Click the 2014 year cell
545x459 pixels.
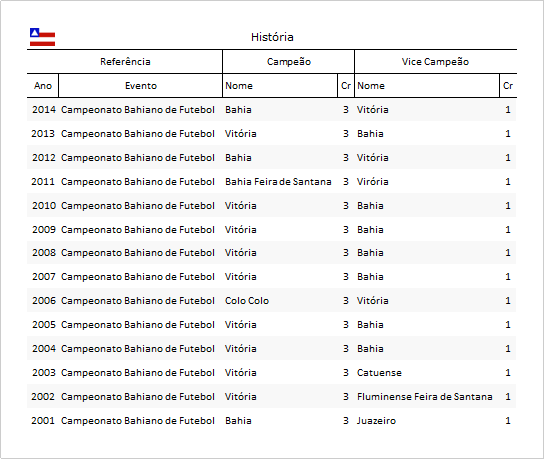tap(44, 110)
